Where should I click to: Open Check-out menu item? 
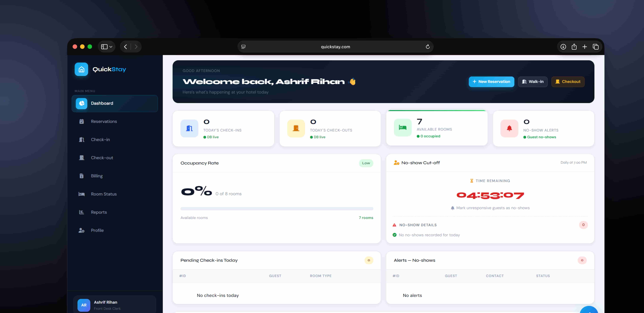click(x=115, y=158)
